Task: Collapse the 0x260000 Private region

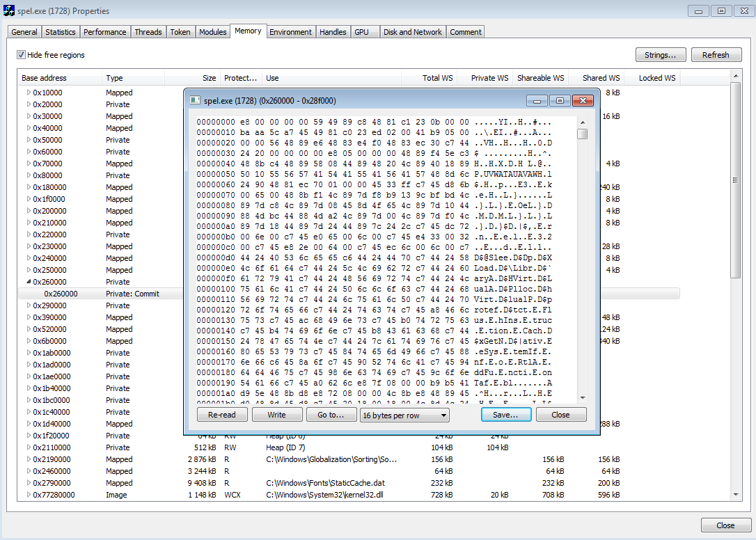Action: [x=29, y=282]
